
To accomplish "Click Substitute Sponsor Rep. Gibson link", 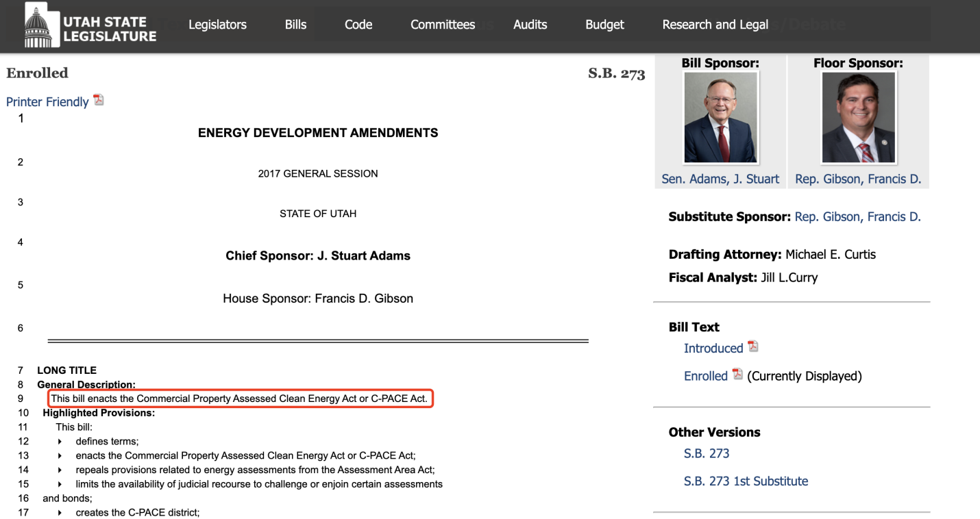I will pyautogui.click(x=857, y=217).
